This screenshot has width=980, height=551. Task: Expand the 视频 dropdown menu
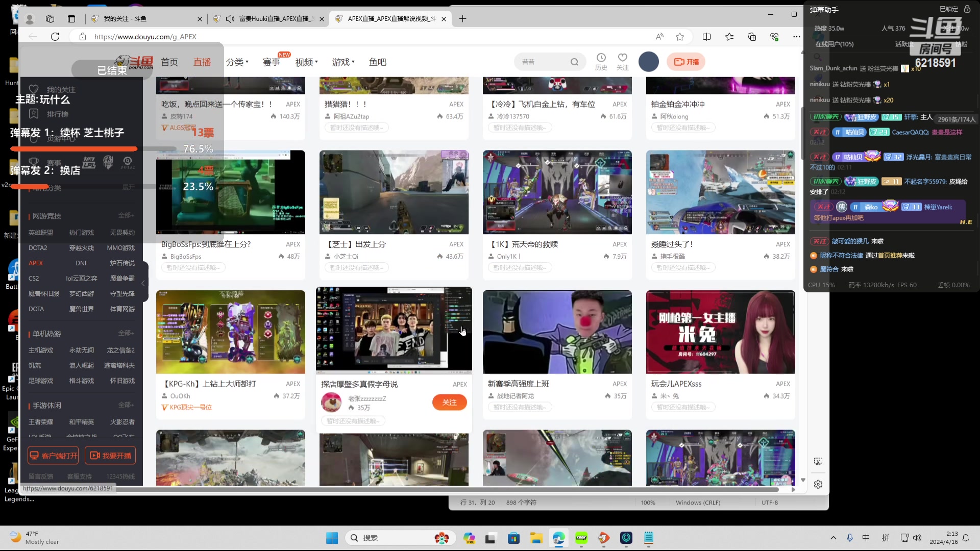coord(307,62)
